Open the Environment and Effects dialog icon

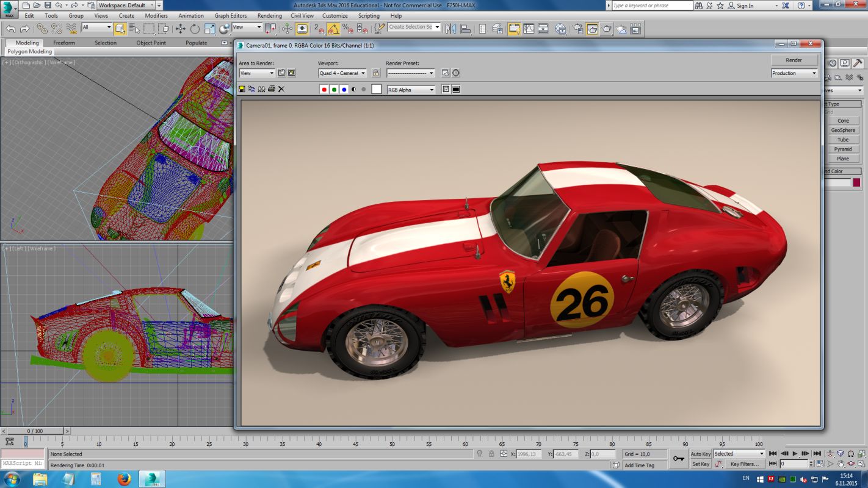pyautogui.click(x=455, y=73)
